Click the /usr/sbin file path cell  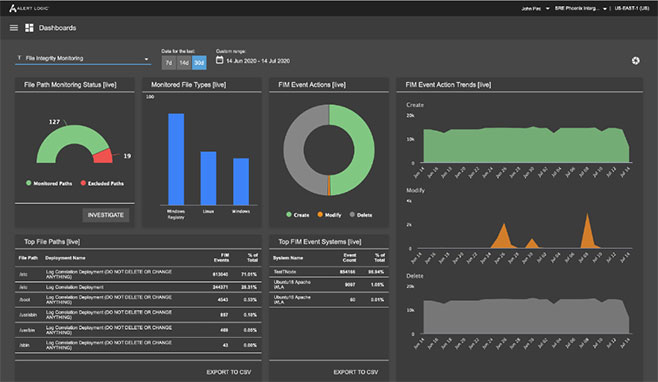(x=28, y=315)
